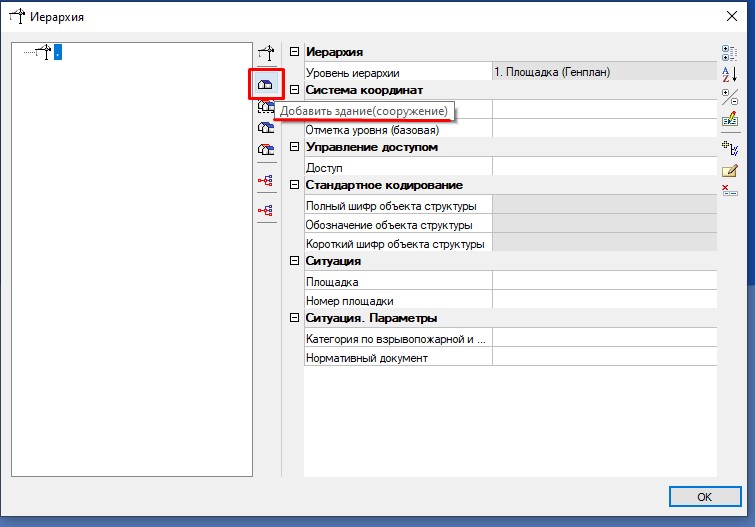Click the red X delete property icon

point(729,190)
